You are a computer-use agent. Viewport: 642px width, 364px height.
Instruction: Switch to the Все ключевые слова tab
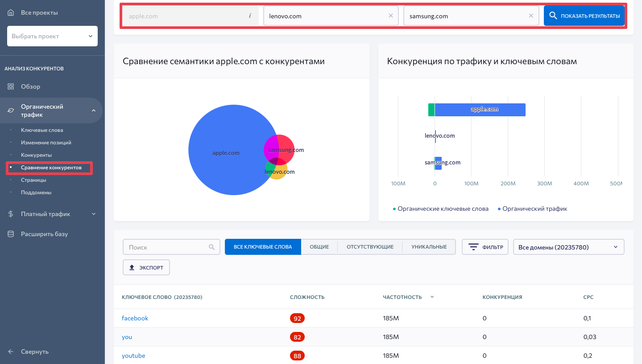263,247
